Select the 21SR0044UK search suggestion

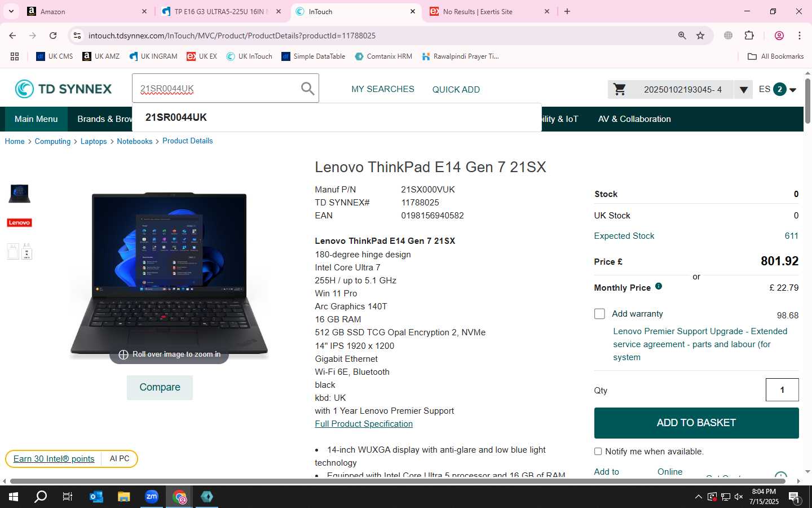[176, 117]
